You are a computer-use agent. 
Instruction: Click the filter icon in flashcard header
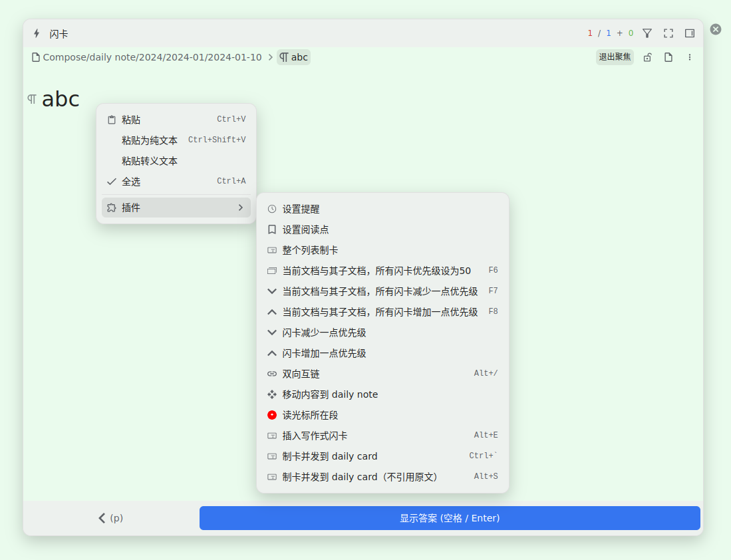pyautogui.click(x=647, y=33)
